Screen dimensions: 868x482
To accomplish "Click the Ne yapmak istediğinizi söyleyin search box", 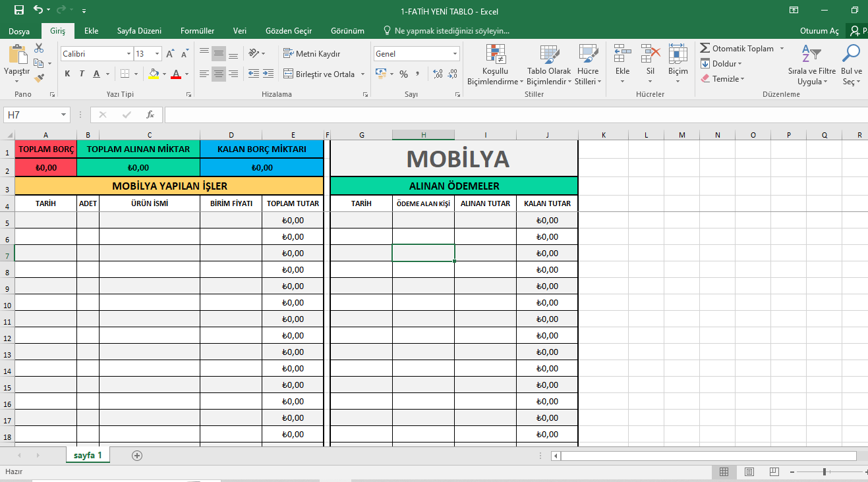I will point(446,31).
